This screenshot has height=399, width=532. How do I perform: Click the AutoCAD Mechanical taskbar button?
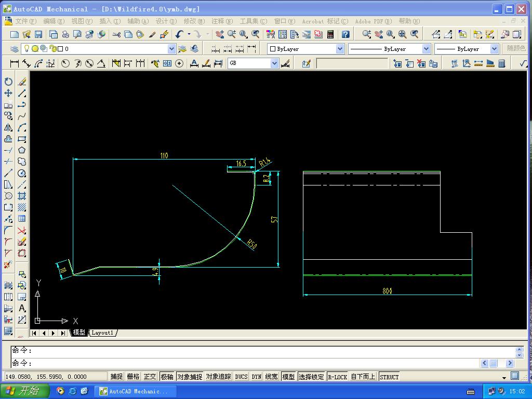pyautogui.click(x=134, y=391)
